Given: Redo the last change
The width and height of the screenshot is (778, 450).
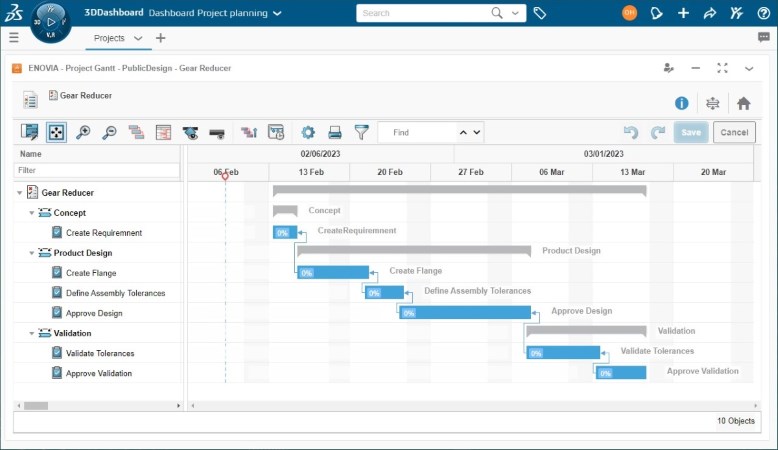Looking at the screenshot, I should (x=658, y=132).
